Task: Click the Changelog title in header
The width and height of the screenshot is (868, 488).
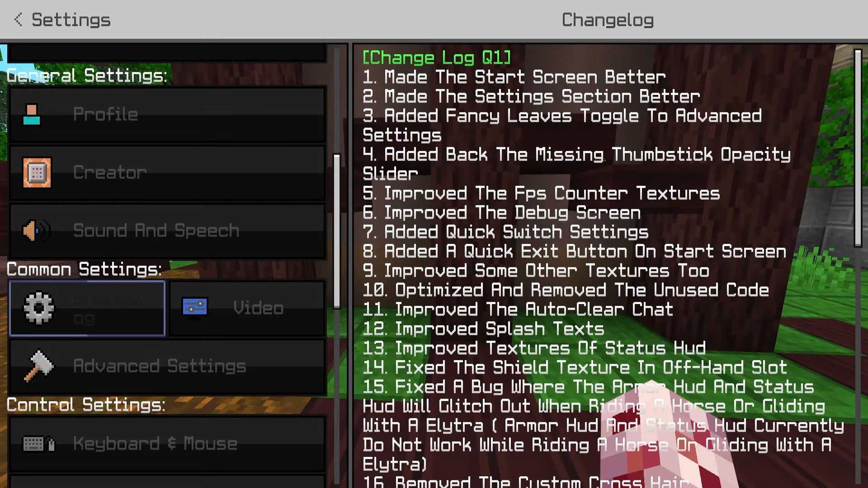Action: (608, 20)
